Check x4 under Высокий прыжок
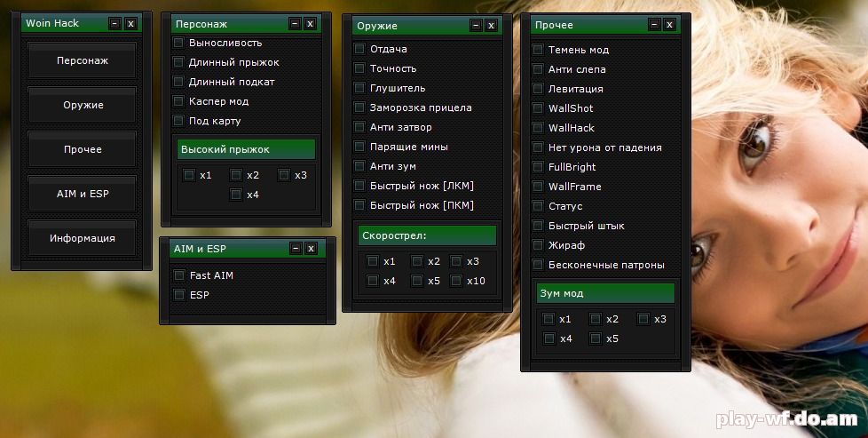Image resolution: width=868 pixels, height=438 pixels. pyautogui.click(x=236, y=195)
